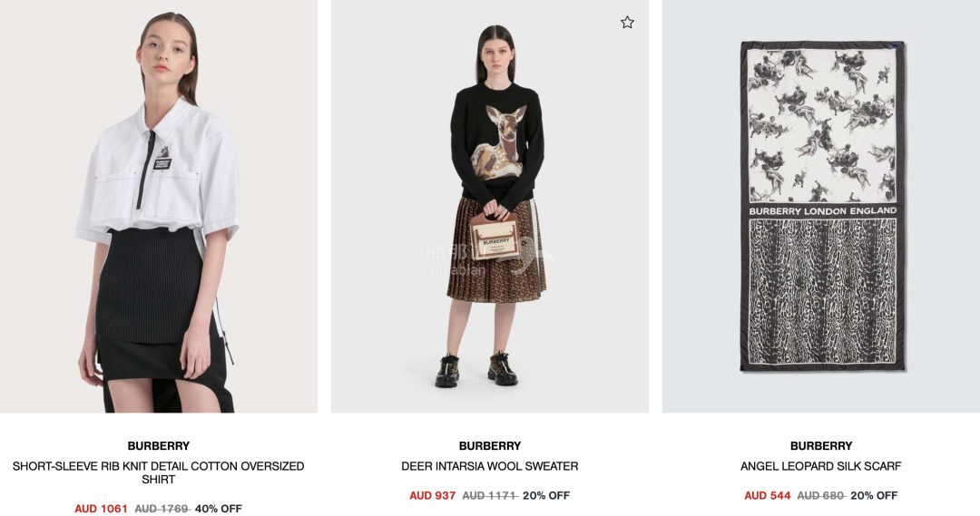Screen dimensions: 980x516
Task: Click the struck-through AUD 680 original price
Action: (x=821, y=495)
